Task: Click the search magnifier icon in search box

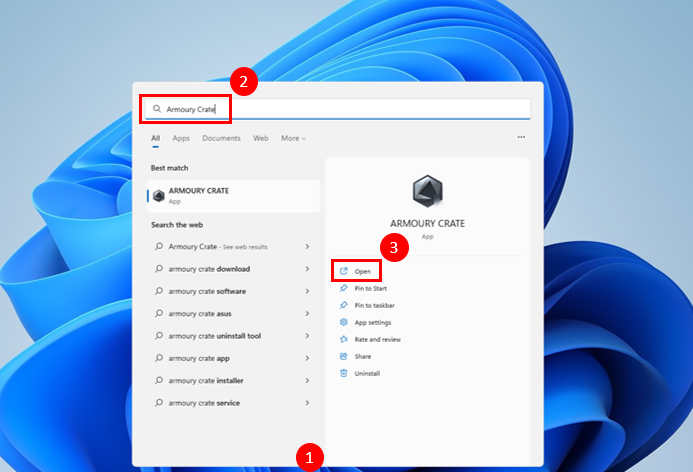Action: click(x=156, y=108)
